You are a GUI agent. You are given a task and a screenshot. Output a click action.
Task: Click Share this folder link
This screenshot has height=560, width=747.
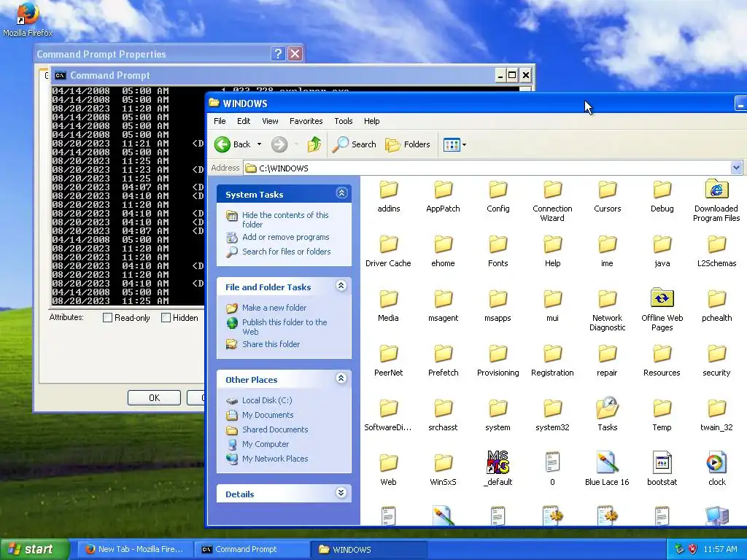click(x=271, y=344)
